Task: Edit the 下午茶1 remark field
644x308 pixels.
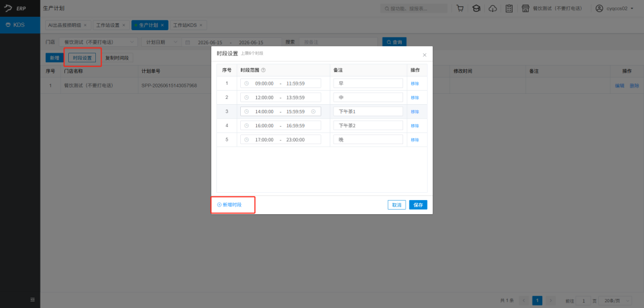Action: (368, 111)
